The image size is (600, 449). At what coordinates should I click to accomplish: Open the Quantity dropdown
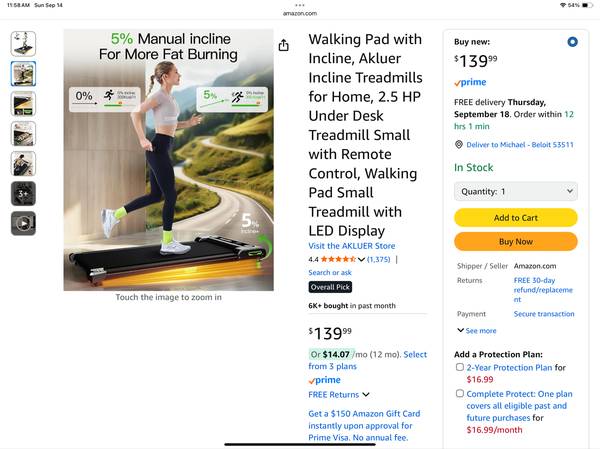[x=515, y=191]
